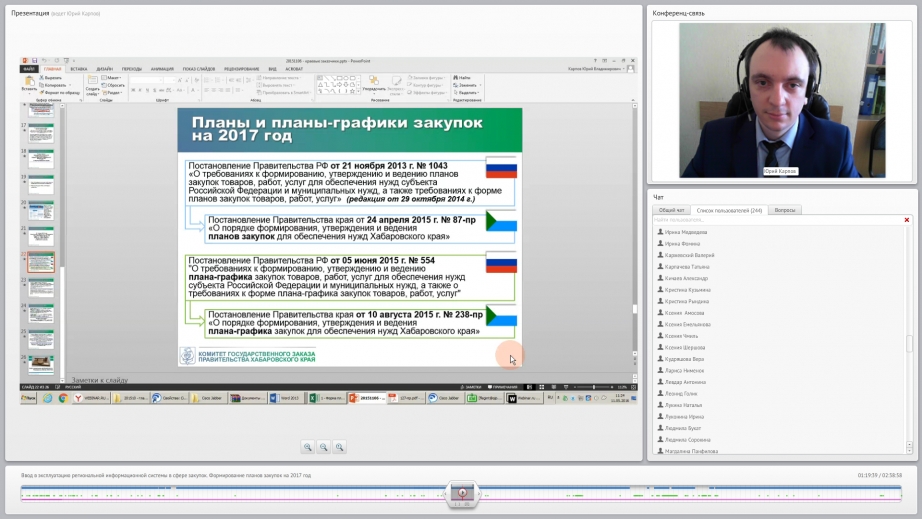
Task: Click the 'Упорядочить' arrange icon
Action: click(373, 83)
